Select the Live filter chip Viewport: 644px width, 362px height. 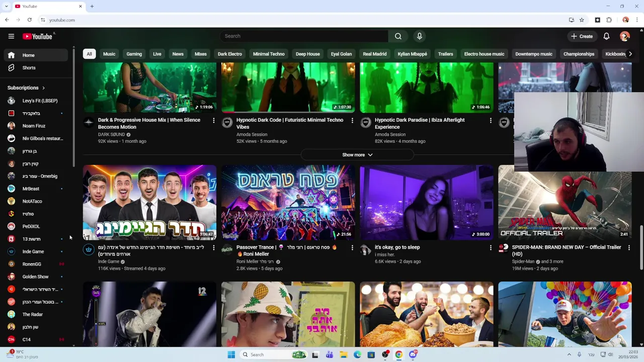coord(157,54)
